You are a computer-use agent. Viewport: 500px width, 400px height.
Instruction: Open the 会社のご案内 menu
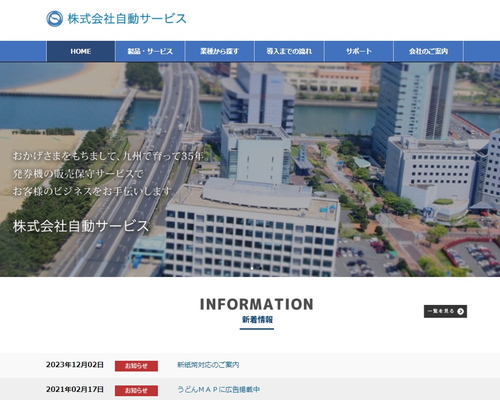coord(428,51)
